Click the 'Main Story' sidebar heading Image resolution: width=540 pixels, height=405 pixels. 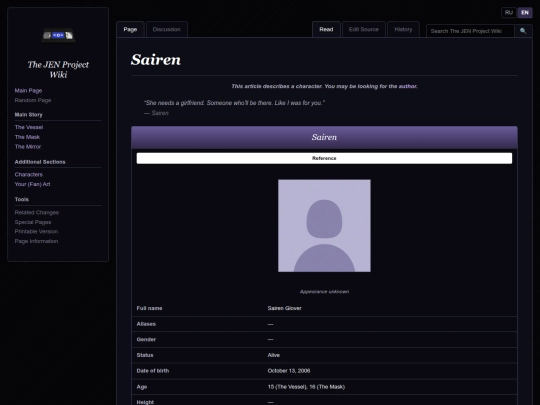point(28,115)
